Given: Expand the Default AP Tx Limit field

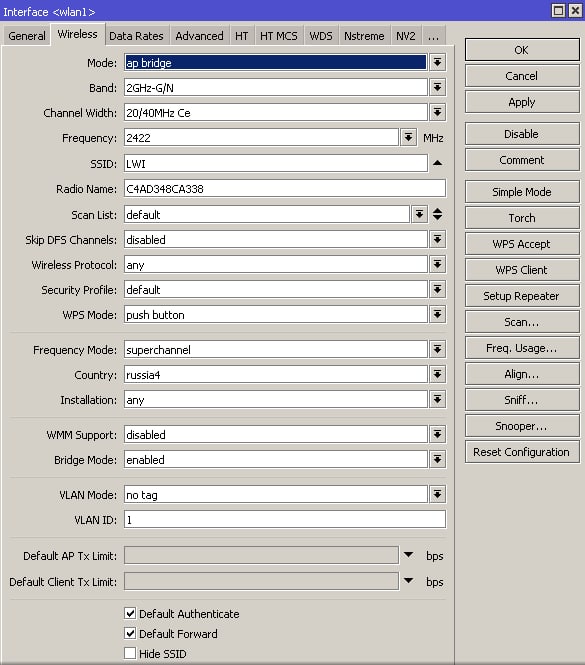Looking at the screenshot, I should (x=409, y=555).
